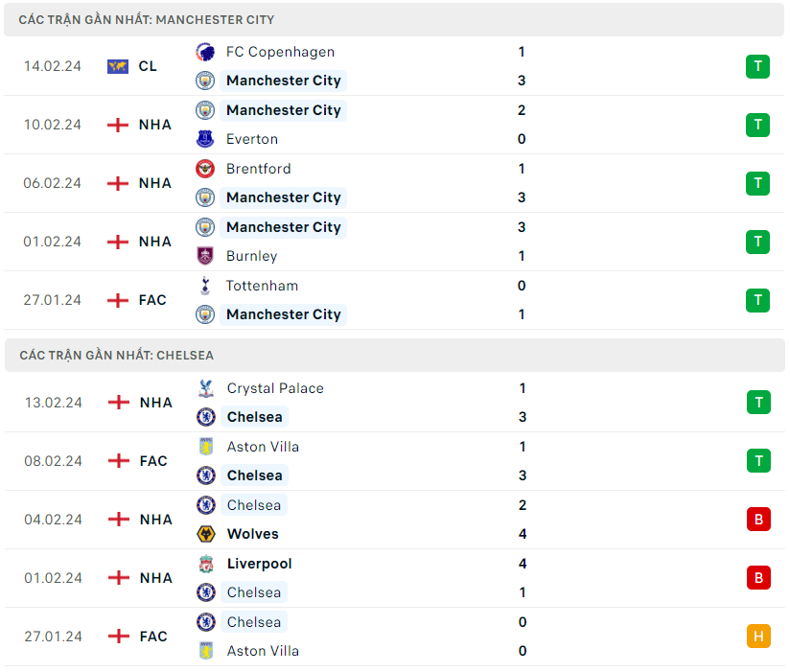The width and height of the screenshot is (790, 672).
Task: Open the Liverpool team link
Action: tap(260, 564)
